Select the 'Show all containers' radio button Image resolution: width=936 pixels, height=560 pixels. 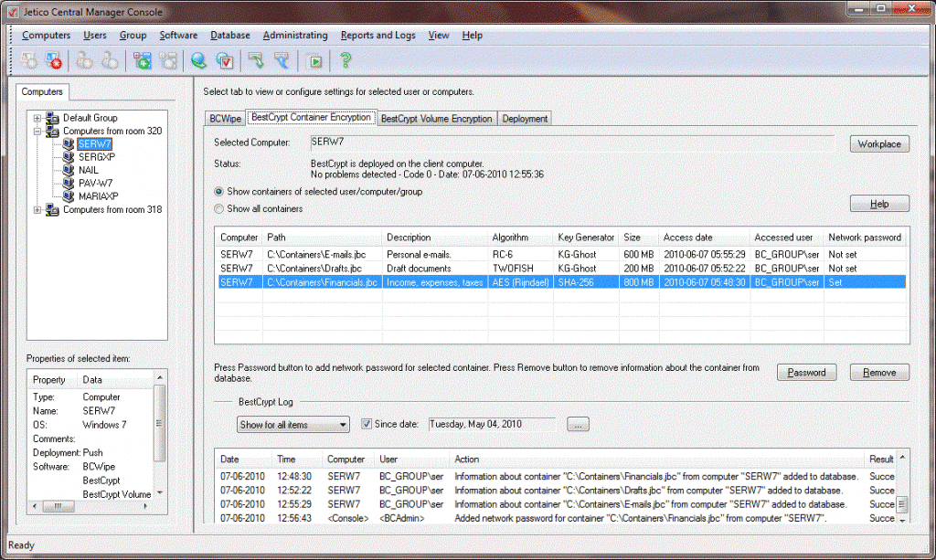pos(219,208)
